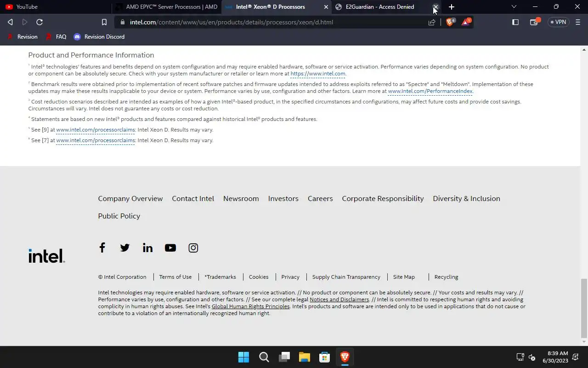
Task: Open Terms of Use
Action: 175,277
